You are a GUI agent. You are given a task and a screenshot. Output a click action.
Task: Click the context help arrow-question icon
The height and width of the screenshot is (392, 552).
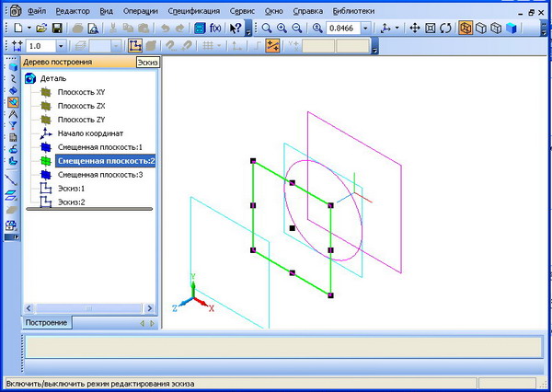coord(236,28)
